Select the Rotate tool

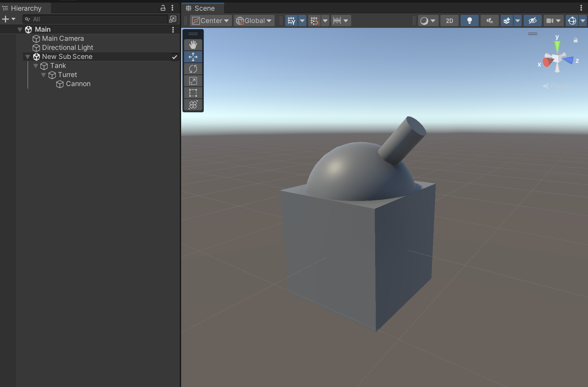tap(193, 69)
